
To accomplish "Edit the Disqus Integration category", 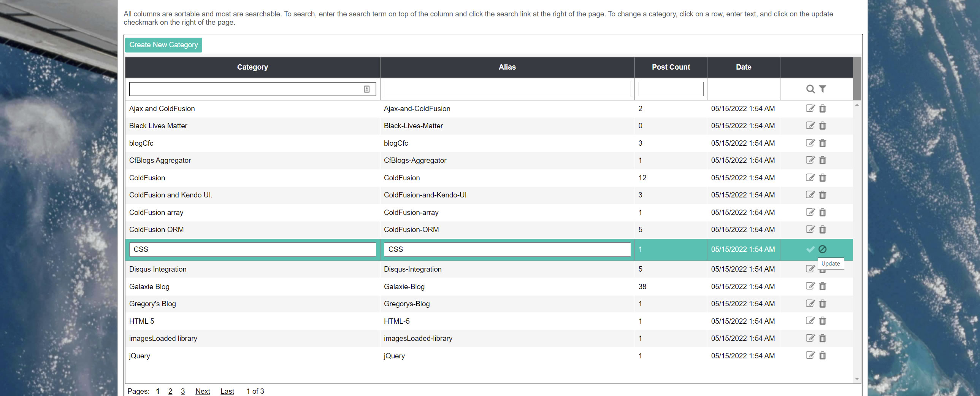I will [810, 269].
